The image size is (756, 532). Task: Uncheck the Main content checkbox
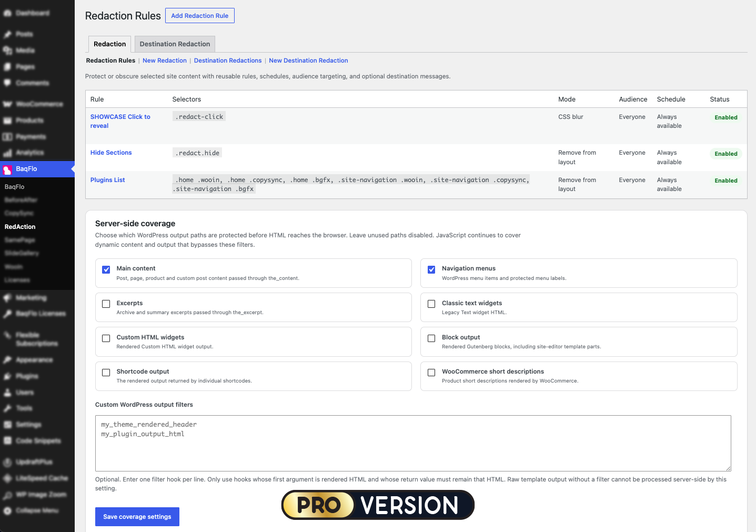coord(106,269)
